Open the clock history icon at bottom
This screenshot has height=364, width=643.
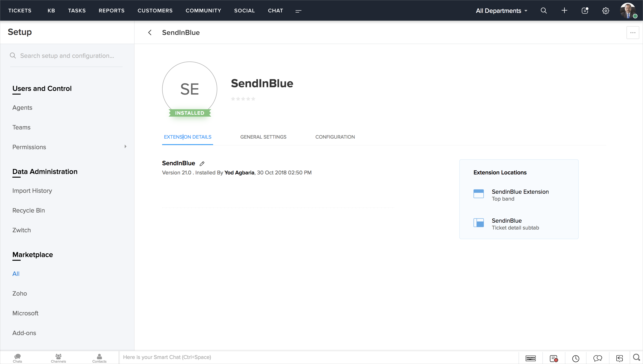point(575,358)
